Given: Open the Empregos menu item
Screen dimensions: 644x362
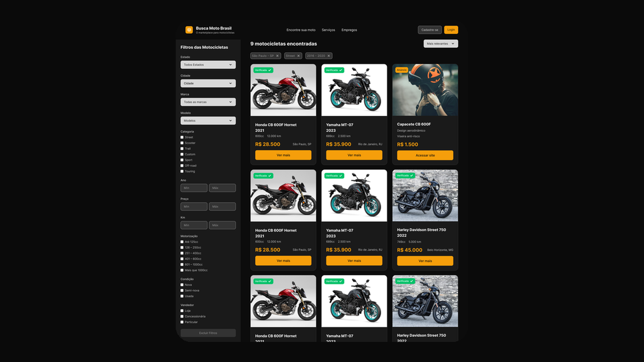Looking at the screenshot, I should click(x=349, y=30).
